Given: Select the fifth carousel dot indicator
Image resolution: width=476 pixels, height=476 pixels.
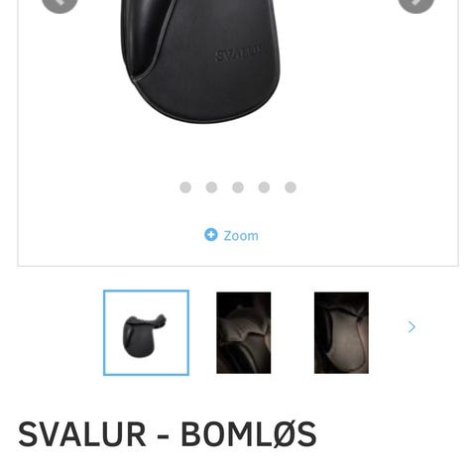Looking at the screenshot, I should [x=291, y=187].
